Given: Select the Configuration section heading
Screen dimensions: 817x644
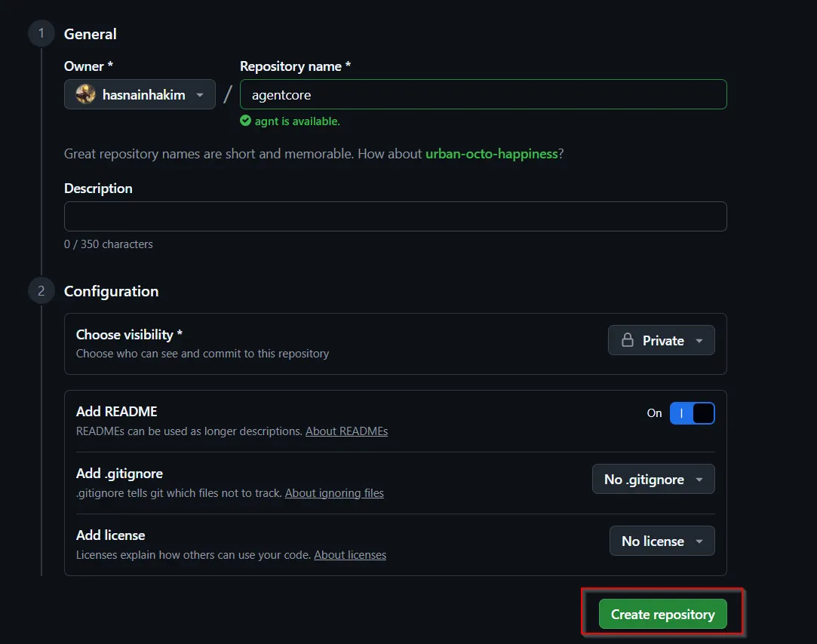Looking at the screenshot, I should pos(111,291).
